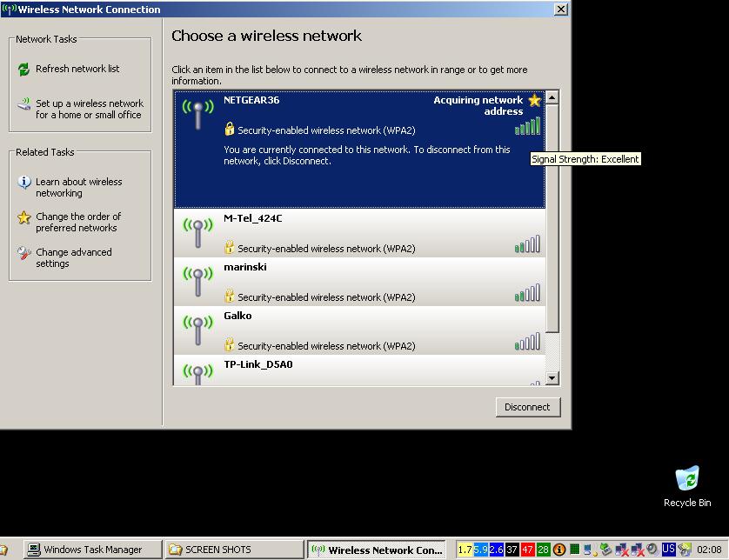Click the Recycle Bin desktop icon
This screenshot has width=729, height=560.
point(687,487)
